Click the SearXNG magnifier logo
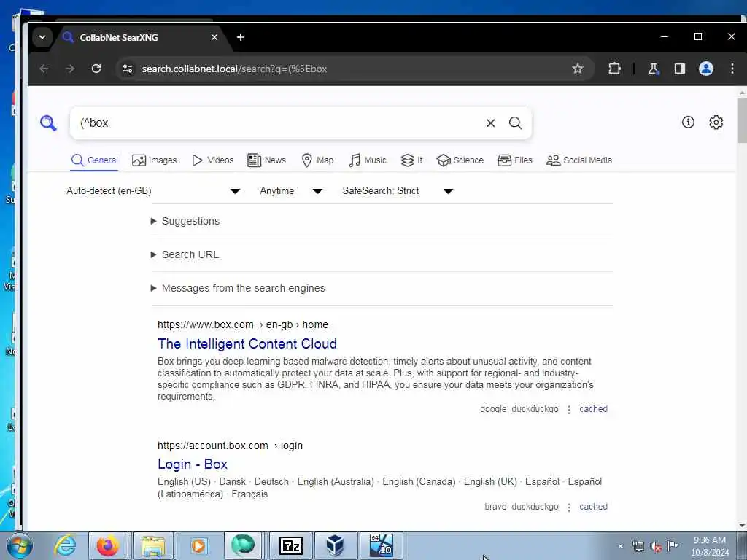This screenshot has width=747, height=560. (48, 122)
